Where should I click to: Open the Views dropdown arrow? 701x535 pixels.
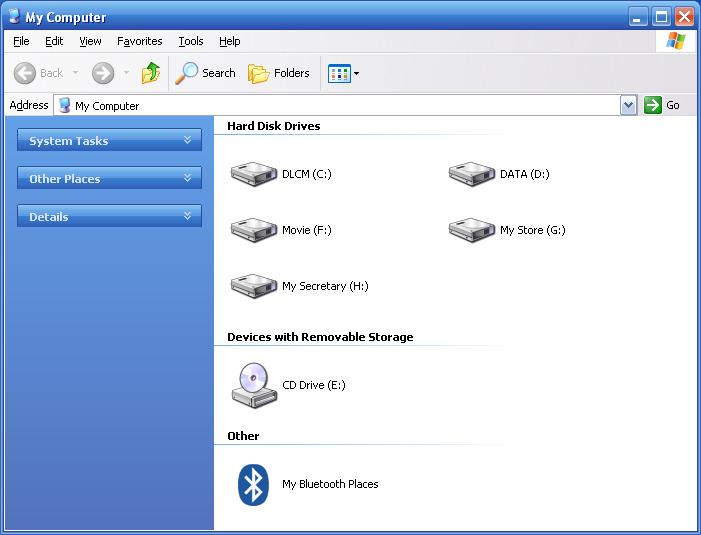click(x=356, y=73)
